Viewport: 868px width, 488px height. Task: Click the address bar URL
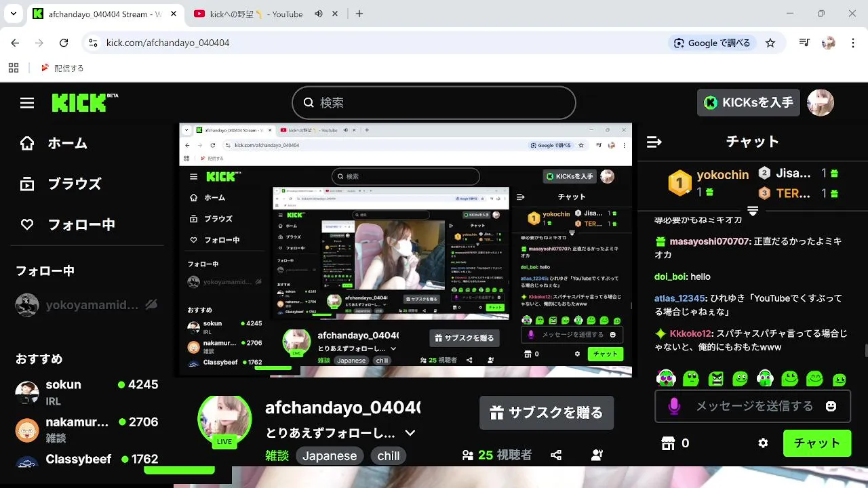[x=167, y=43]
